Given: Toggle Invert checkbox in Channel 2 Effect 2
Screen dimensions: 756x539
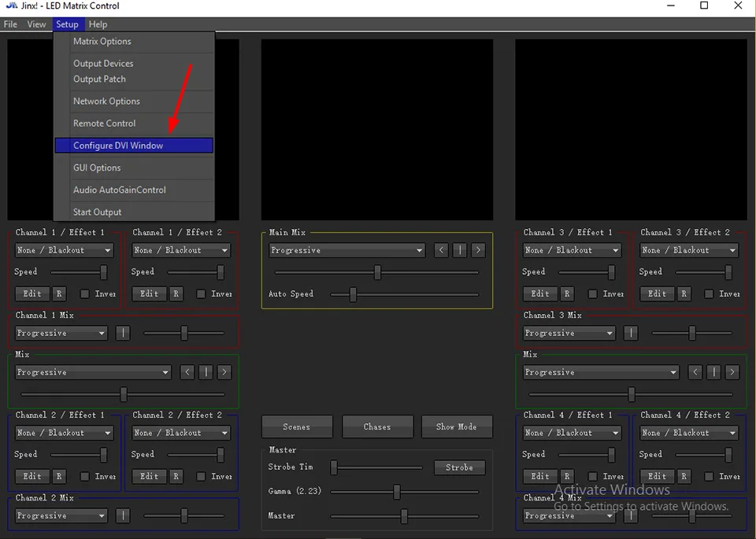Looking at the screenshot, I should click(x=201, y=476).
